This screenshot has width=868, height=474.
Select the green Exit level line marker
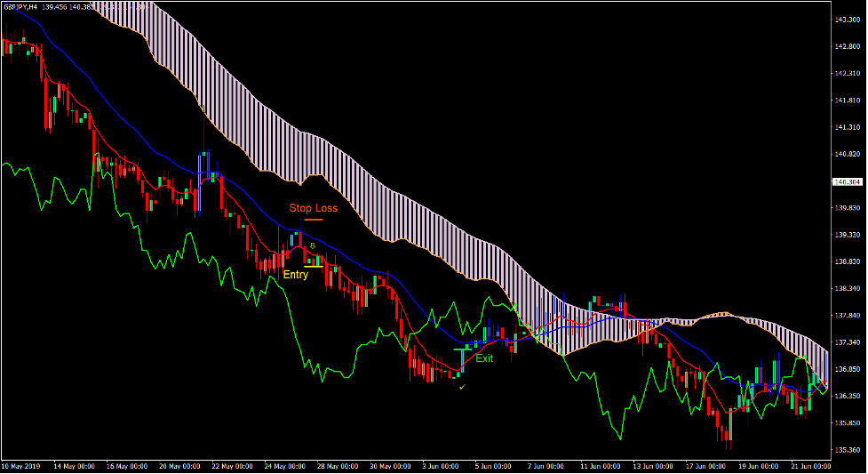pos(464,349)
